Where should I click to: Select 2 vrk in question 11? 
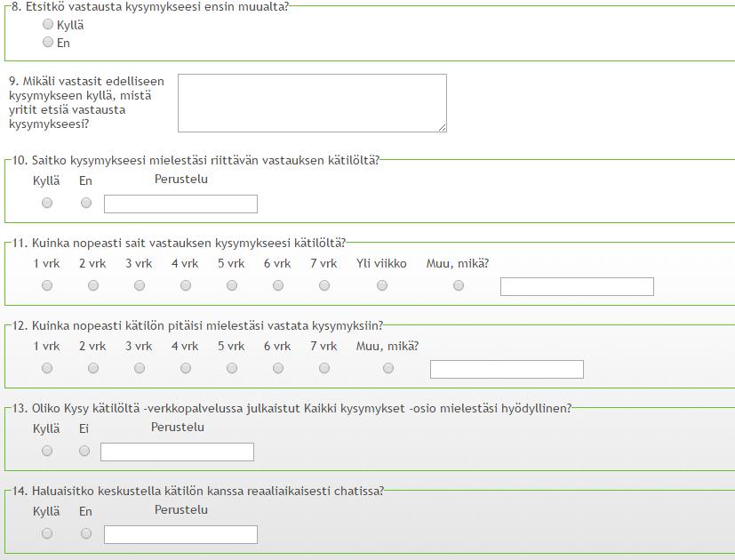tap(93, 285)
